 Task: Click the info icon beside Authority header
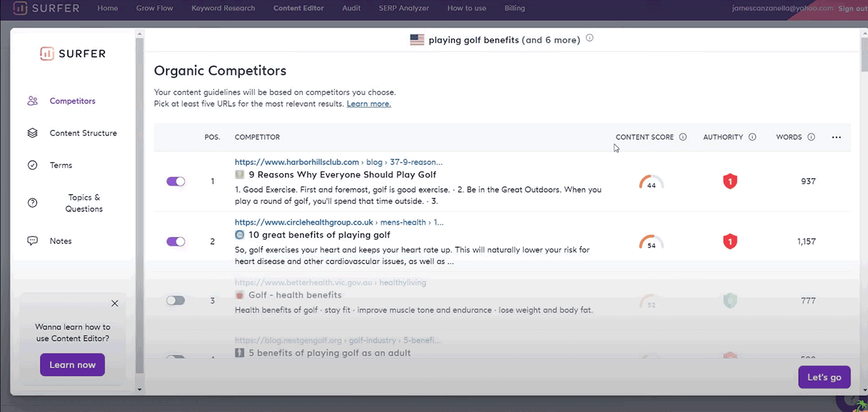752,137
